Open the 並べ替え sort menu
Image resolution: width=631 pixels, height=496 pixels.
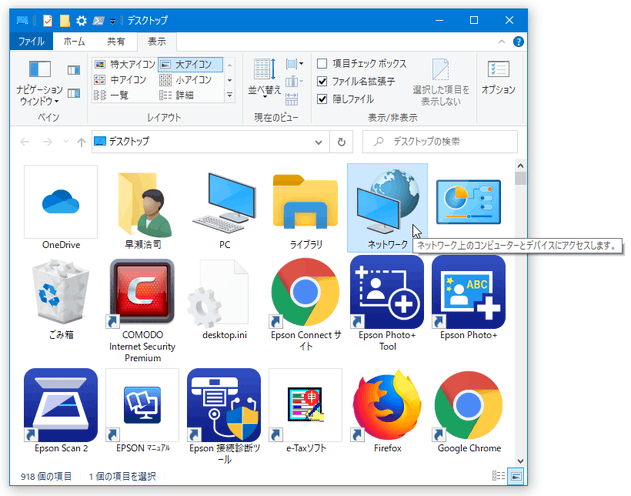click(x=264, y=78)
